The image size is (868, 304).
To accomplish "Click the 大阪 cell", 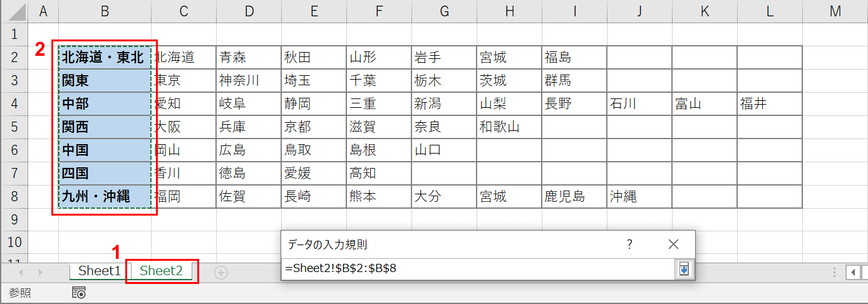I will [x=183, y=127].
